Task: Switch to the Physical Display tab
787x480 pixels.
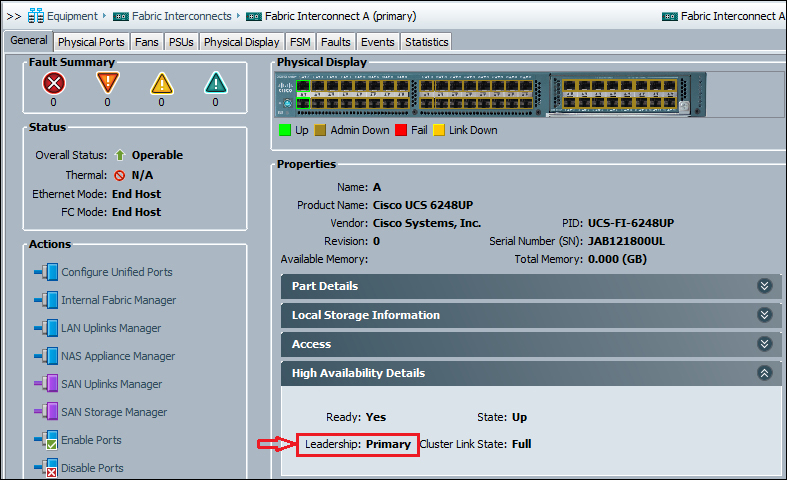Action: (x=241, y=42)
